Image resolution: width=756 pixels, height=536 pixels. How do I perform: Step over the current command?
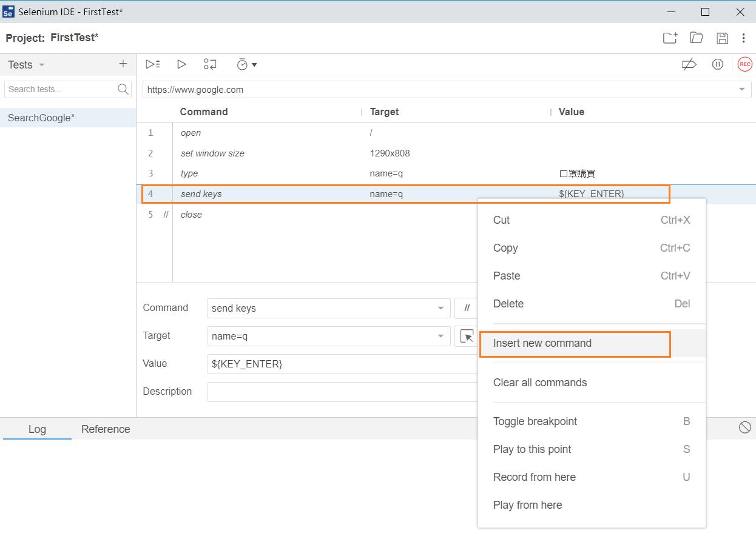point(210,64)
